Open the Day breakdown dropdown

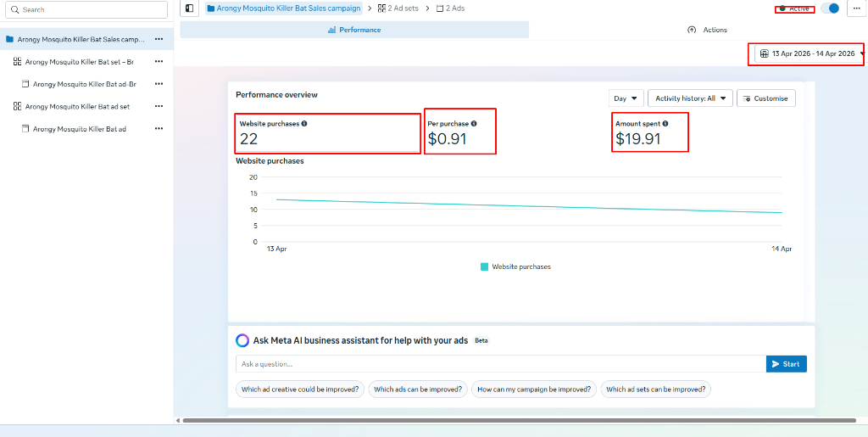click(x=626, y=98)
